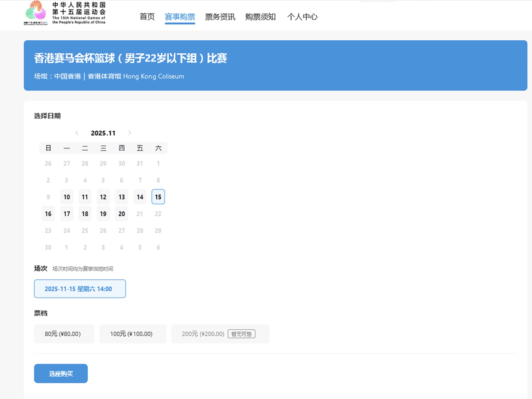Screen dimensions: 532x399
Task: Click the National Games logo
Action: [65, 13]
